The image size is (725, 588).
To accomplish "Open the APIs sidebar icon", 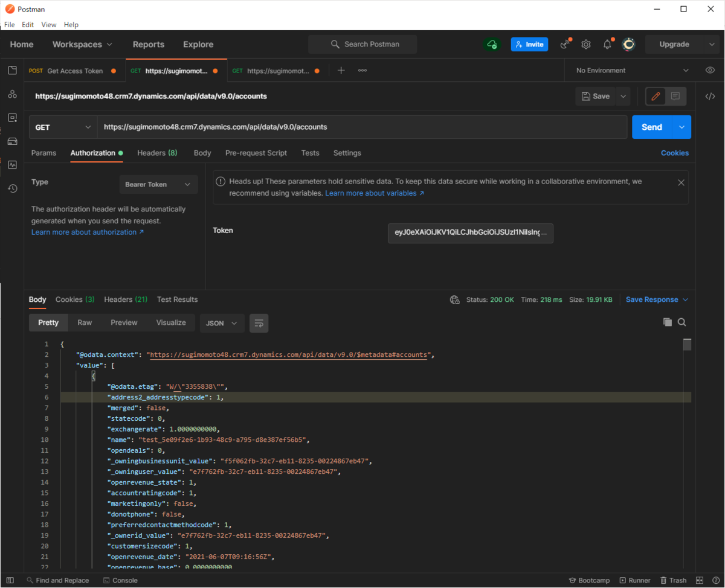I will tap(12, 94).
